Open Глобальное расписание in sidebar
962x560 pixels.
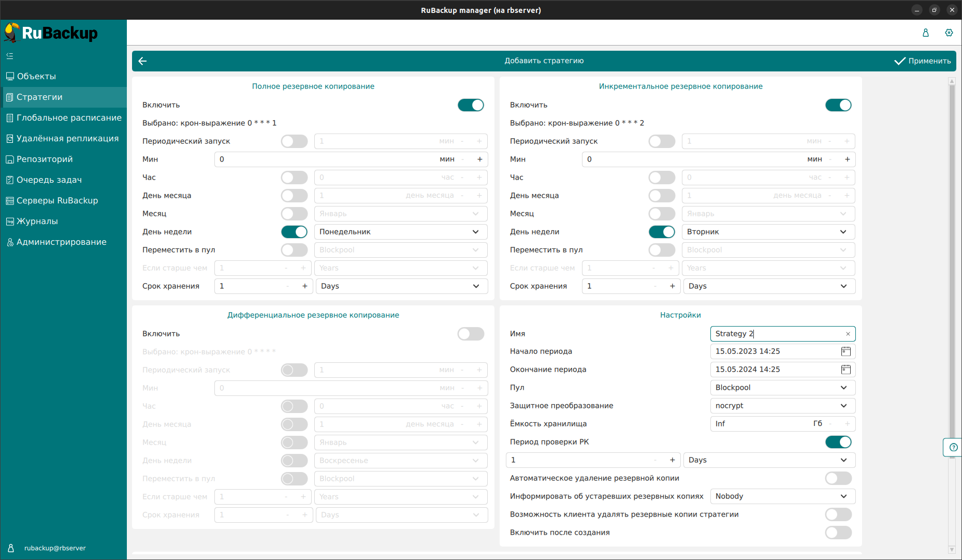pyautogui.click(x=69, y=118)
